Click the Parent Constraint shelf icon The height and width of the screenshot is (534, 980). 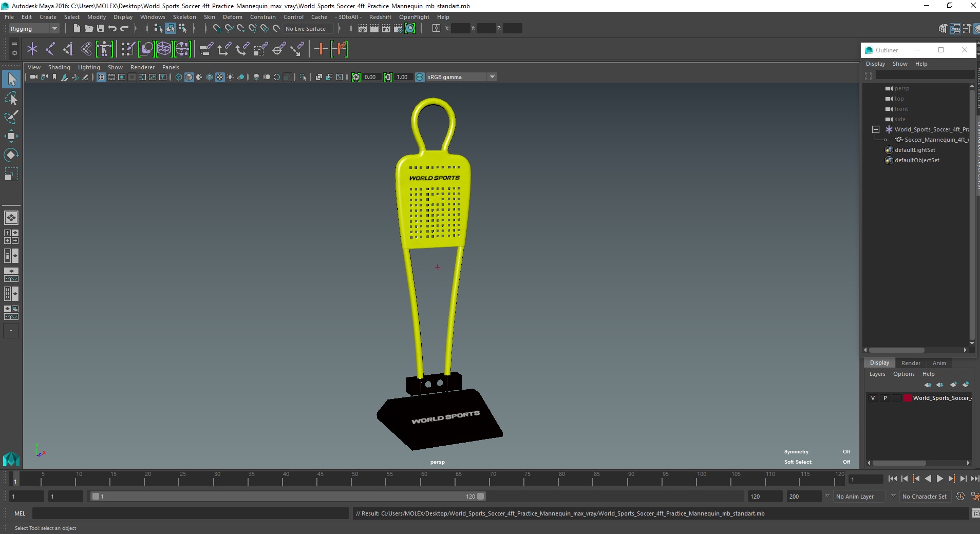(206, 49)
